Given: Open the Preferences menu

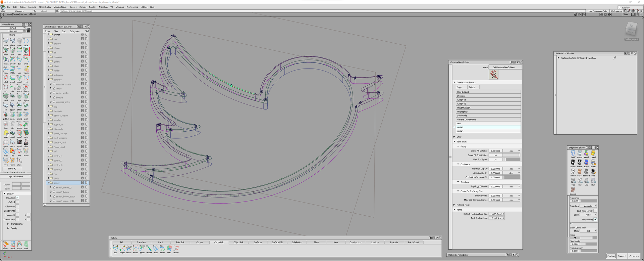Looking at the screenshot, I should click(x=132, y=7).
